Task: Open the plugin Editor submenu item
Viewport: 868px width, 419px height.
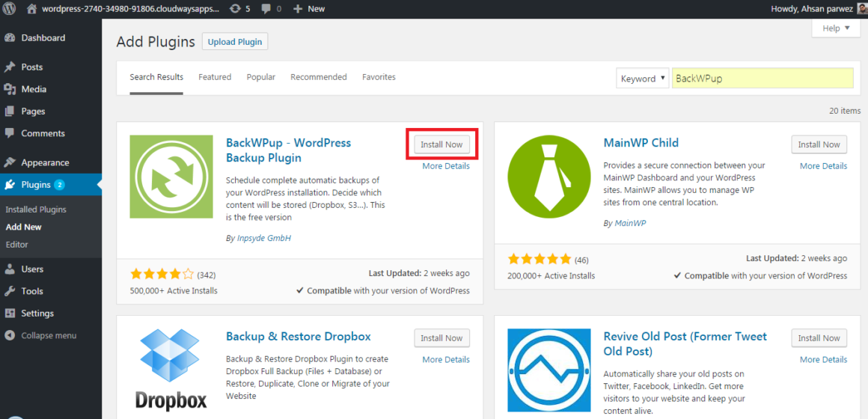Action: (x=16, y=244)
